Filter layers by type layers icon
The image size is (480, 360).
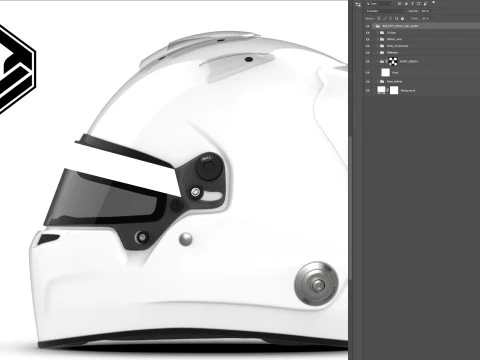(412, 4)
